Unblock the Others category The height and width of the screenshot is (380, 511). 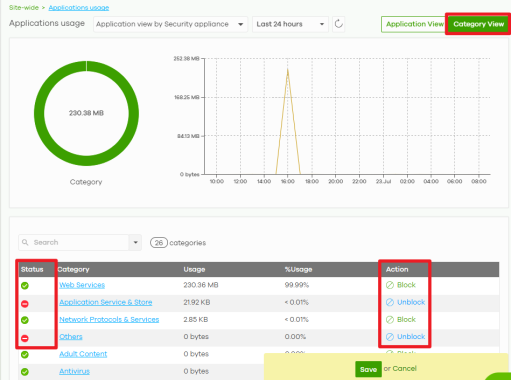click(405, 337)
